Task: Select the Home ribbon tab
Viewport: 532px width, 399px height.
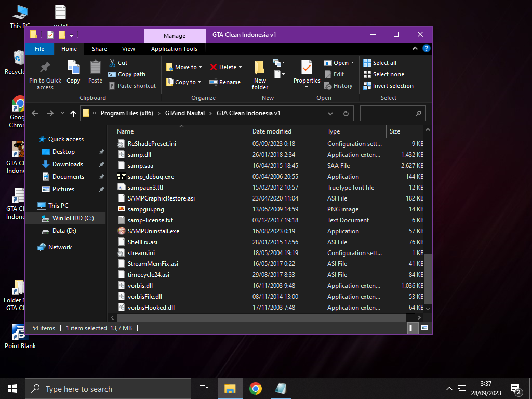Action: (69, 49)
